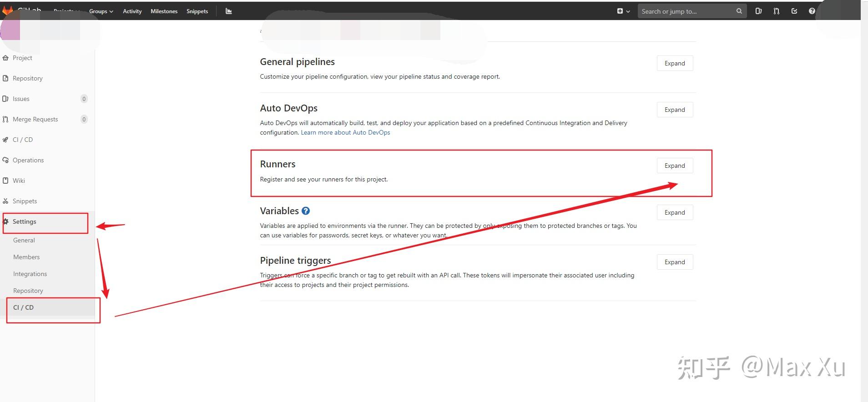Screen dimensions: 868x402
Task: Expand the Pipeline triggers section
Action: [675, 262]
